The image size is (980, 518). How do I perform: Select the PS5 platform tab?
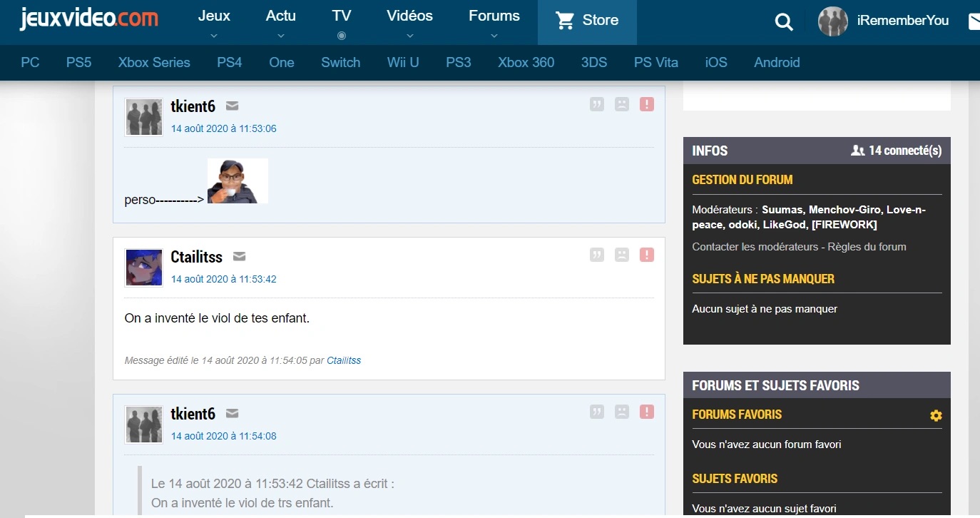[x=78, y=63]
